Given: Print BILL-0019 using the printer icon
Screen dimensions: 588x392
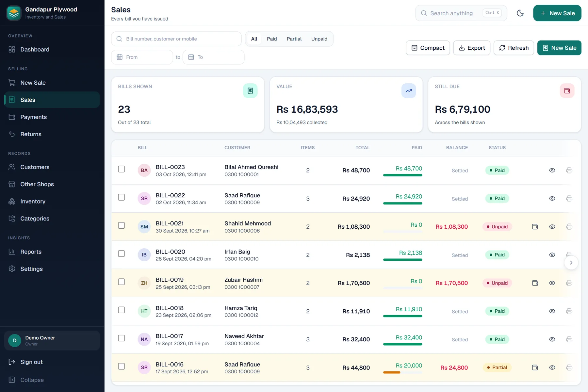Looking at the screenshot, I should 569,283.
